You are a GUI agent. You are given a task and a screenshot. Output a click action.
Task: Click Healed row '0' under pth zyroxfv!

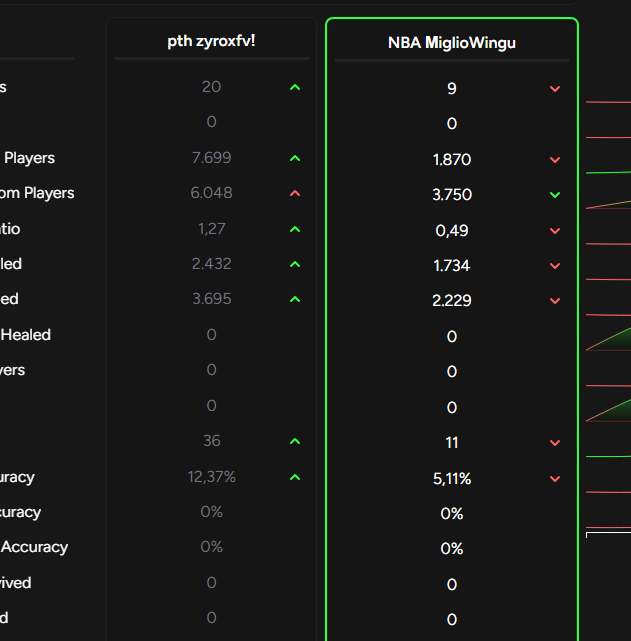click(211, 335)
